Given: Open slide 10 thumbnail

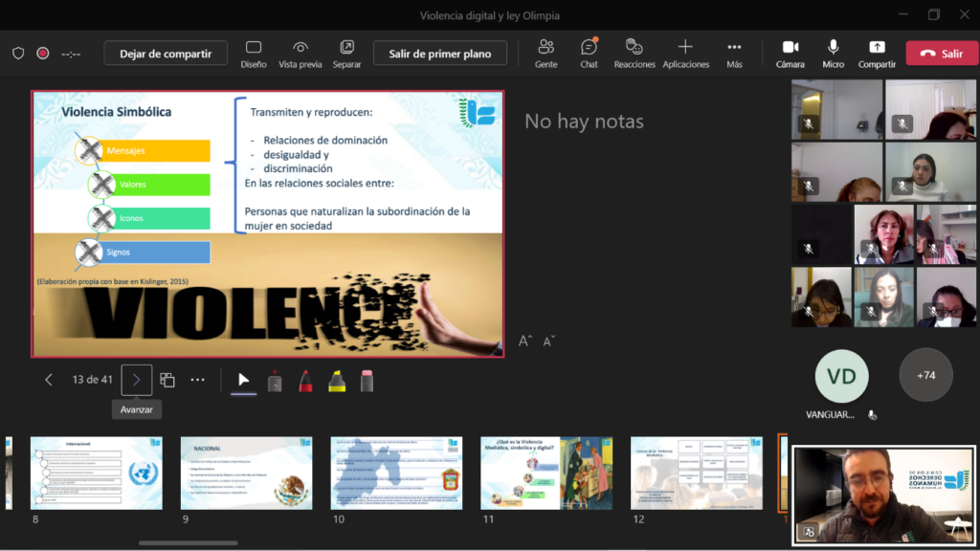Looking at the screenshot, I should click(396, 473).
